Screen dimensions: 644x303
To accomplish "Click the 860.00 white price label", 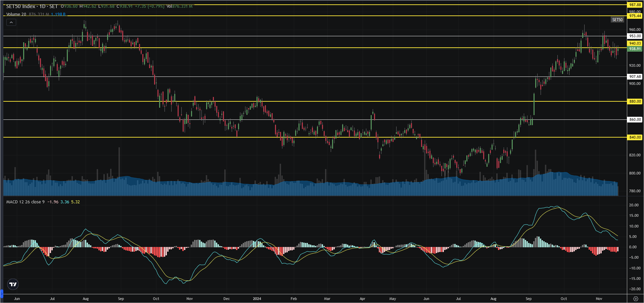I will tap(635, 119).
